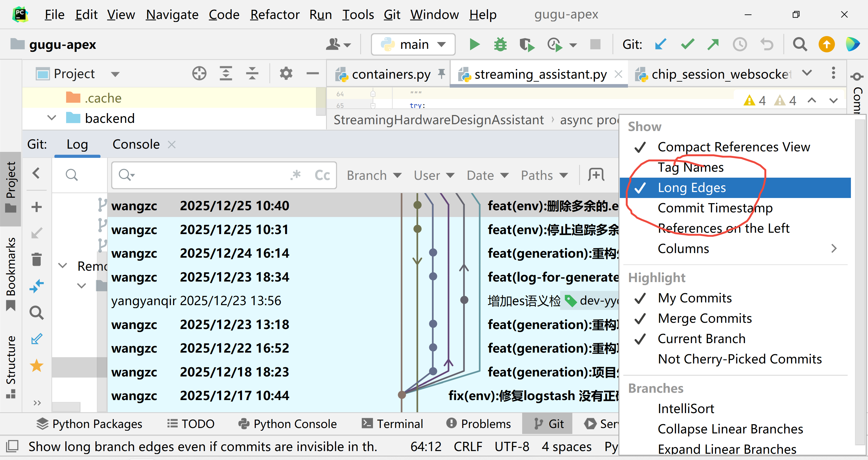Open Git Show History clock icon
868x460 pixels.
pyautogui.click(x=740, y=44)
